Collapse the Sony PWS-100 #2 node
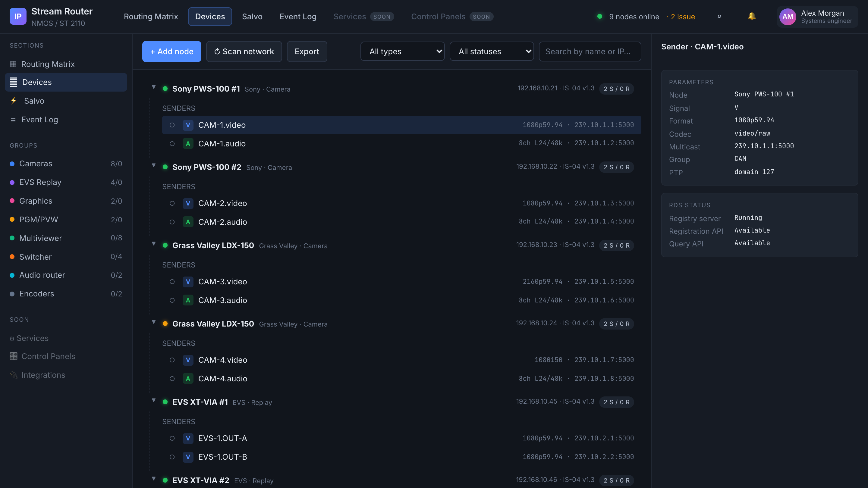 pyautogui.click(x=154, y=165)
